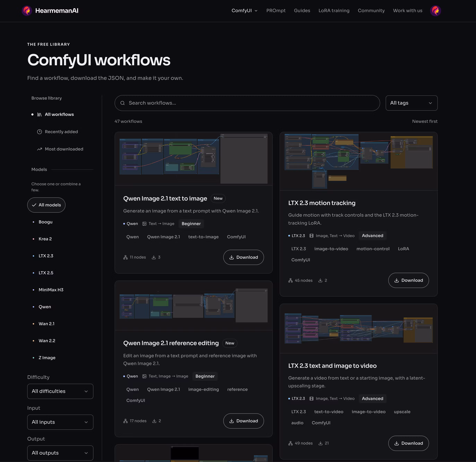Click the nodes icon next to 45 nodes
The width and height of the screenshot is (476, 462).
(x=291, y=281)
